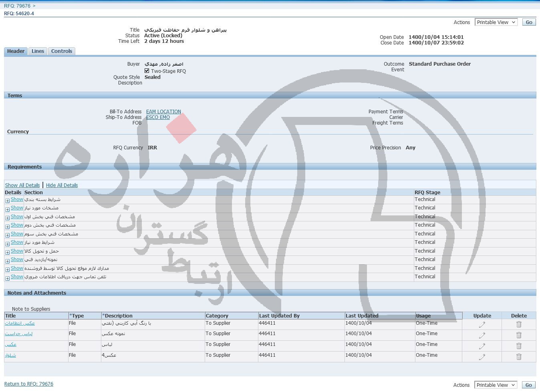The height and width of the screenshot is (392, 540).
Task: Click Show link for نمونه/بازديد فني
Action: (17, 259)
